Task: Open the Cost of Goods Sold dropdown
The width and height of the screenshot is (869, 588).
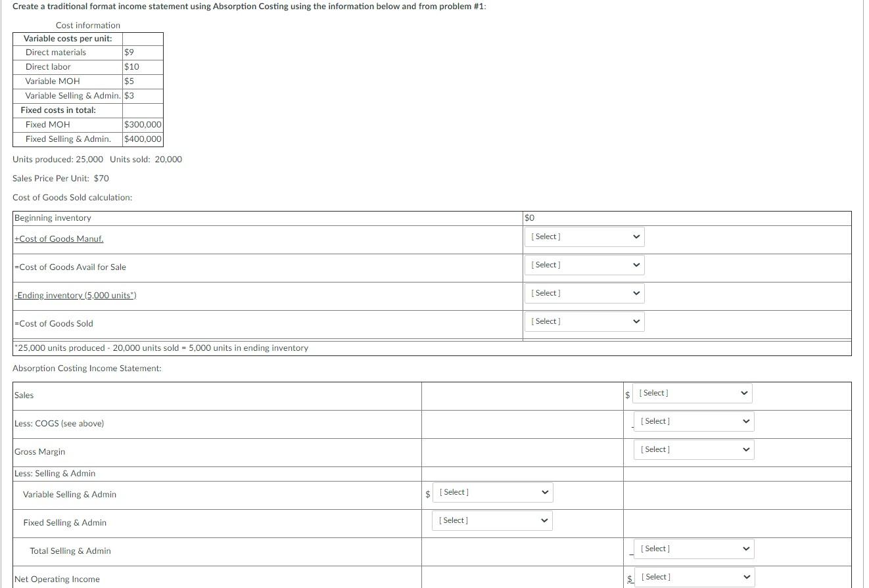Action: click(584, 321)
